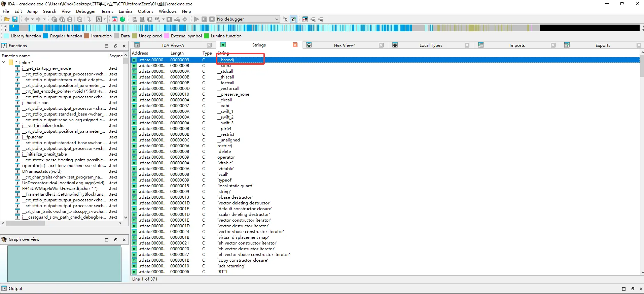This screenshot has width=644, height=294.
Task: Click the Strings tab icon
Action: pyautogui.click(x=223, y=45)
